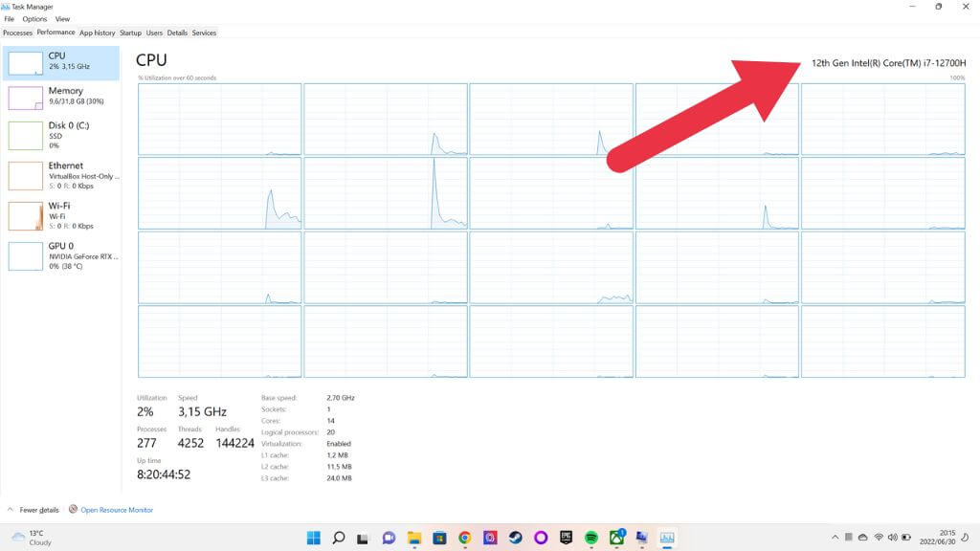Select the Performance tab
980x551 pixels.
point(56,33)
